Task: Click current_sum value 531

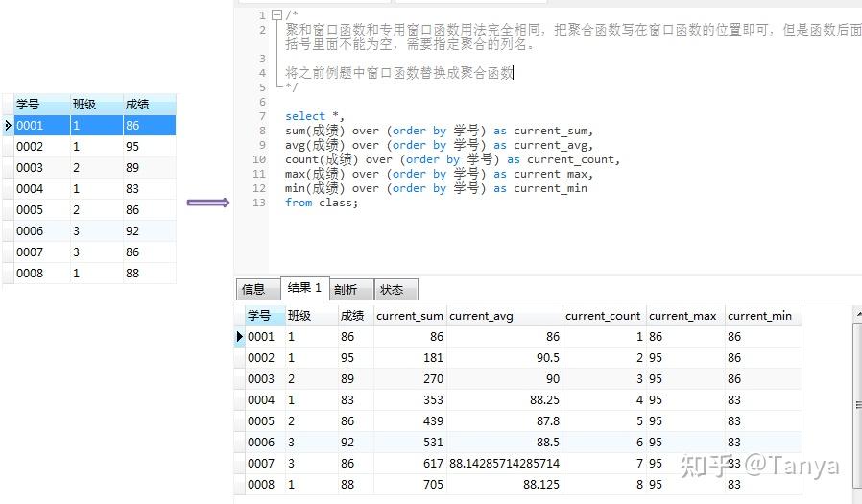Action: 433,443
